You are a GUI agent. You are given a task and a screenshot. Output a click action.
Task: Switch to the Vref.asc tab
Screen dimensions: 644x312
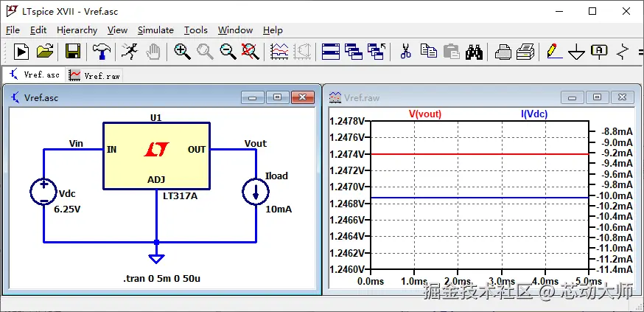point(34,74)
